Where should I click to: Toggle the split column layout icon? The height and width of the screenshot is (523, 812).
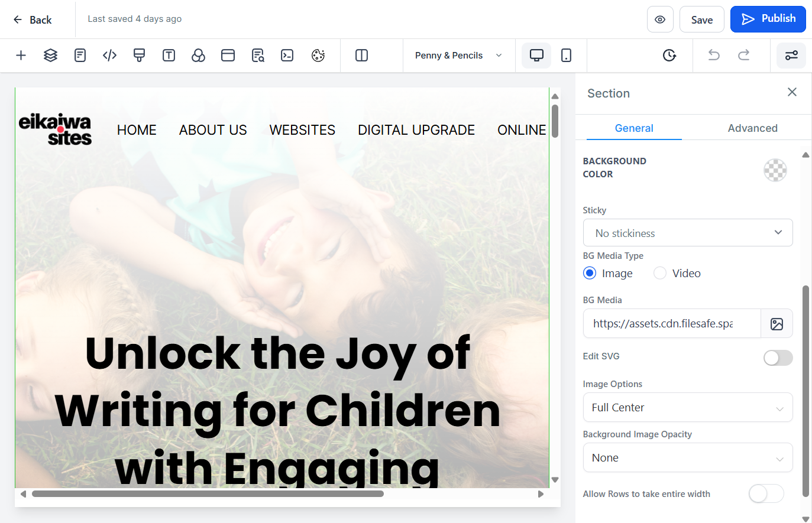361,56
